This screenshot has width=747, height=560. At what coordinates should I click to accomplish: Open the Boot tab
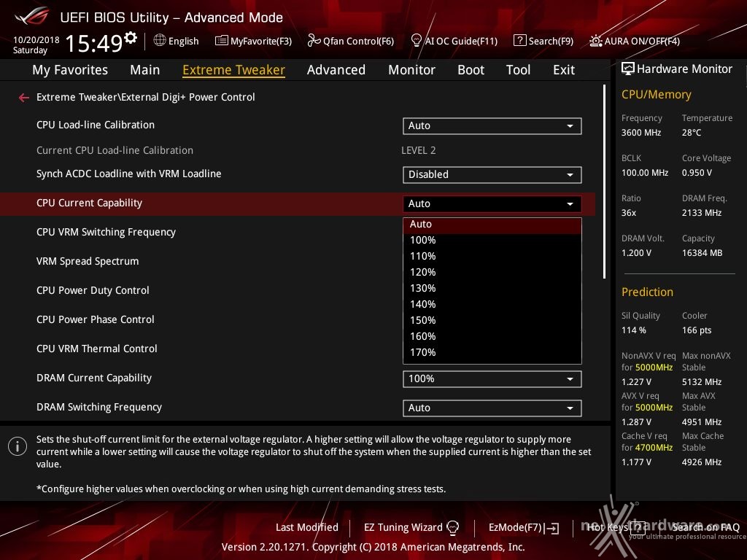pos(471,70)
